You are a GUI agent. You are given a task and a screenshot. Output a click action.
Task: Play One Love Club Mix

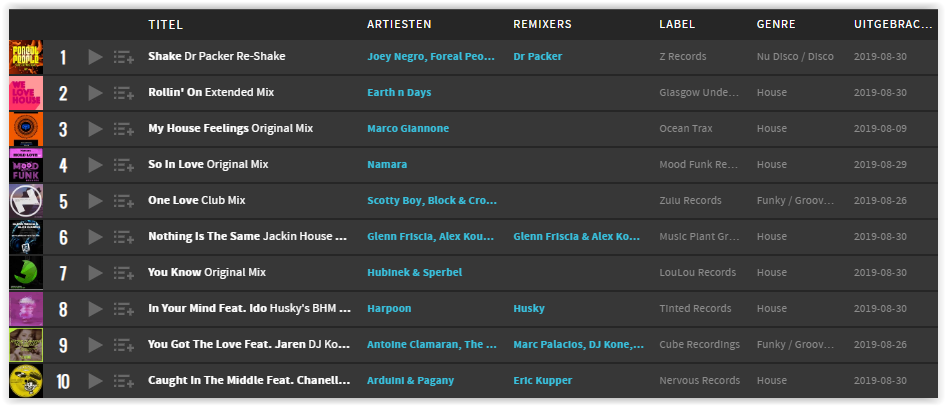(x=95, y=201)
